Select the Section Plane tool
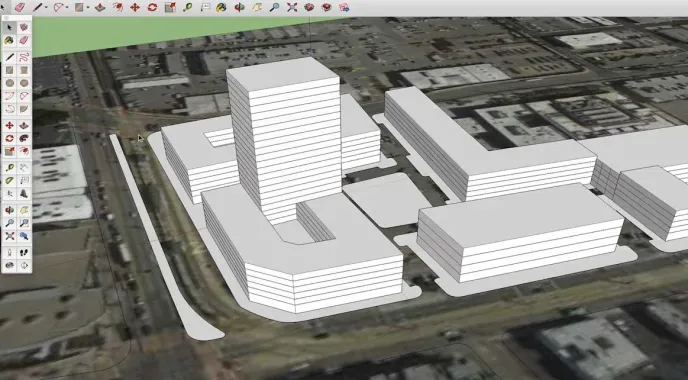Viewport: 688px width, 380px height. coord(24,265)
